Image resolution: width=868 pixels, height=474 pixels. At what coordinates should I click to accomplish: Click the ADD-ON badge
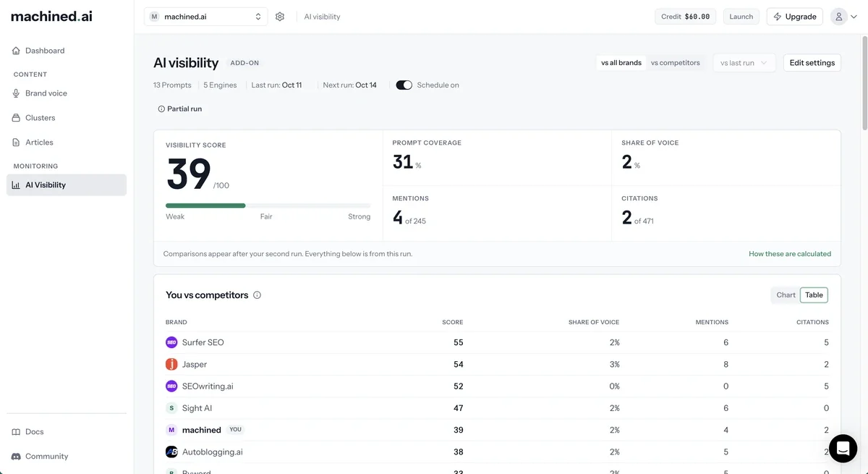tap(244, 63)
